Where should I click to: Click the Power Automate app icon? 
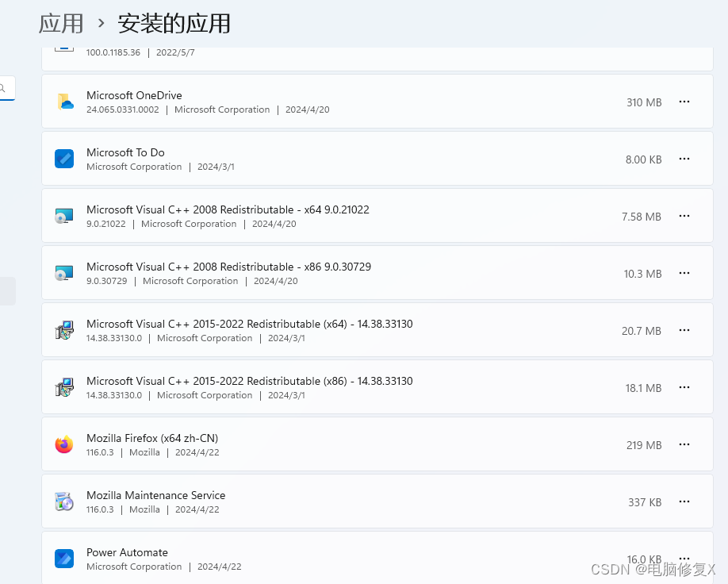pos(64,559)
